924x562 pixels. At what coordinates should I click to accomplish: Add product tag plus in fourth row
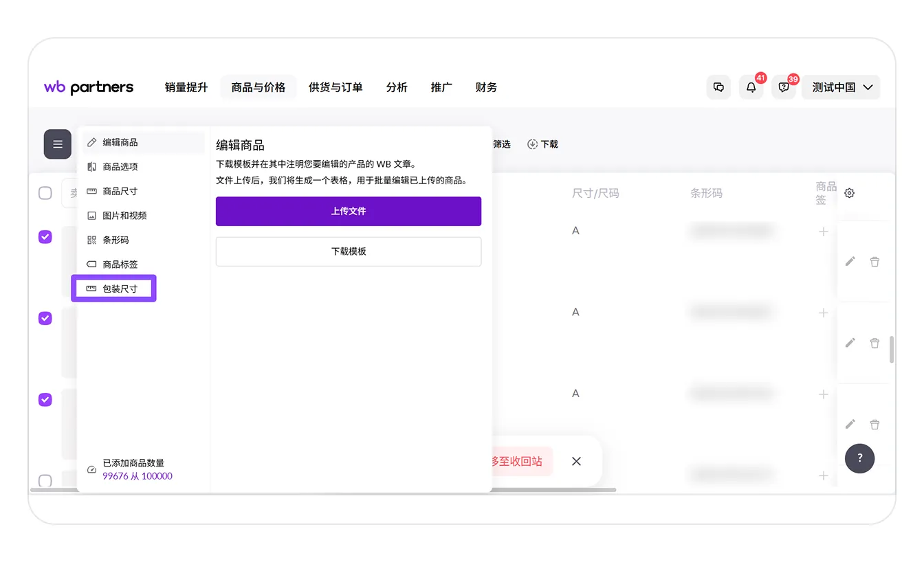823,475
